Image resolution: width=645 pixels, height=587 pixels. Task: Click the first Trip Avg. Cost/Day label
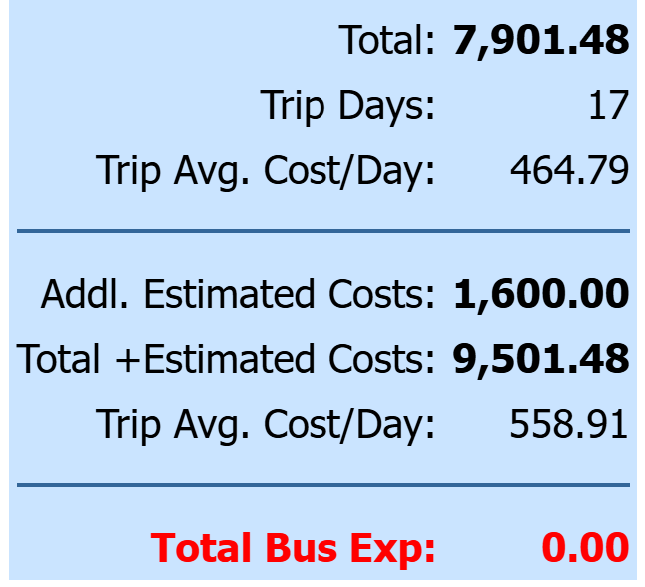265,171
